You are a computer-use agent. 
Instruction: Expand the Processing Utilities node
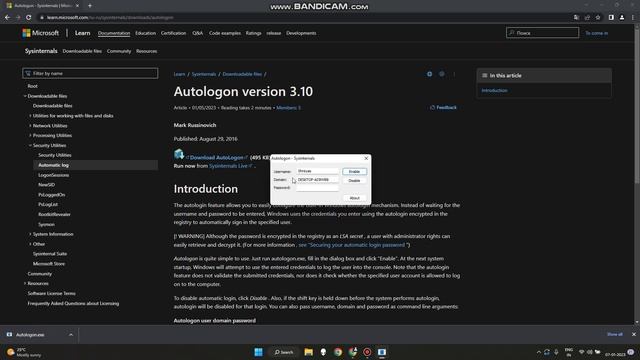pos(30,136)
